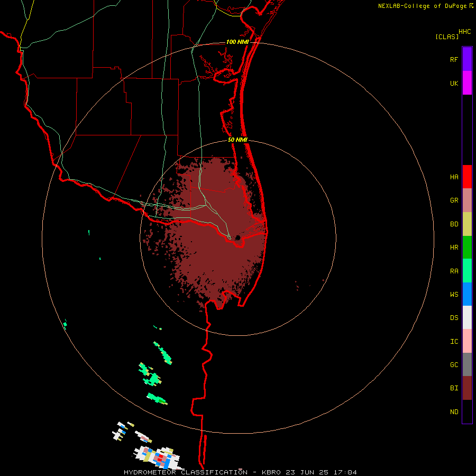476x476 pixels.
Task: Click the HR dark green swatch
Action: click(x=467, y=248)
